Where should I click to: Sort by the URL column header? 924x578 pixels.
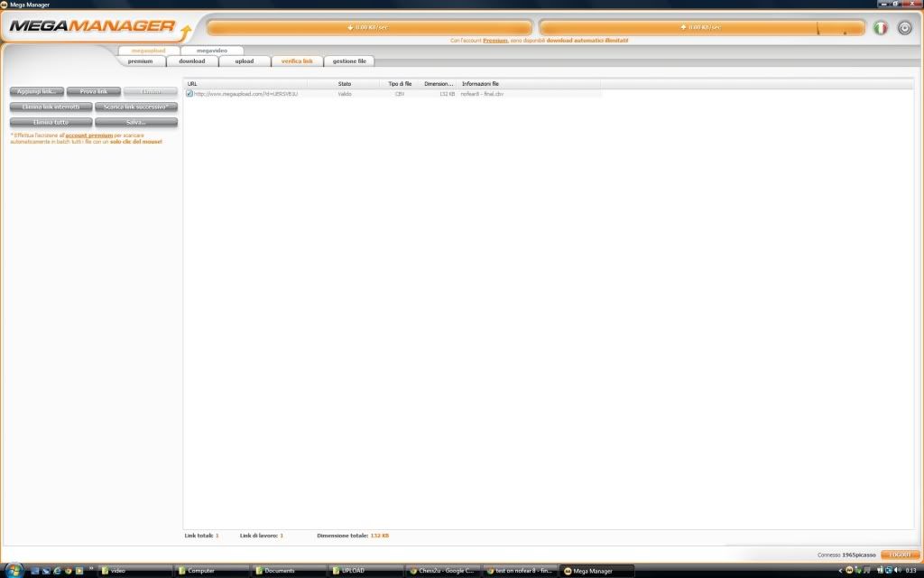coord(245,84)
